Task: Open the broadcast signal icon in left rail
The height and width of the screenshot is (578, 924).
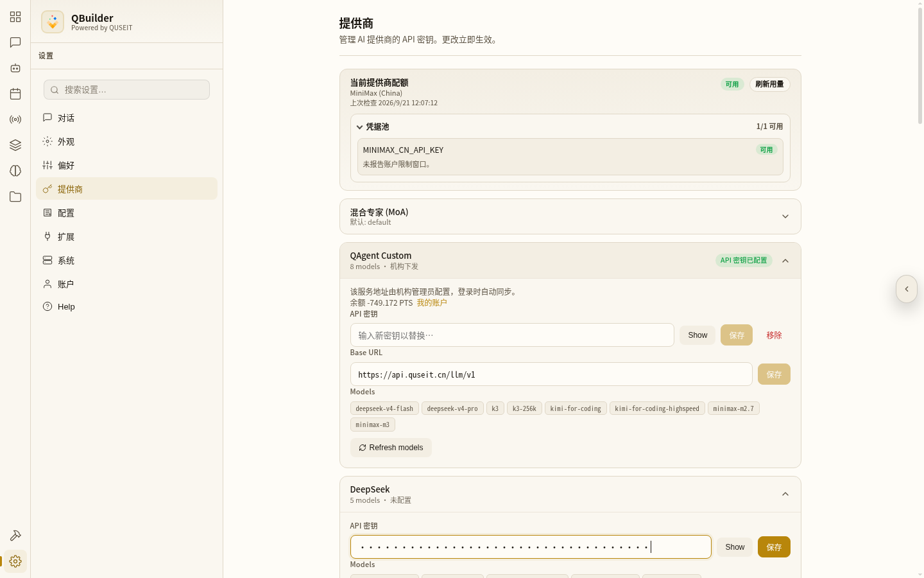Action: [x=15, y=119]
